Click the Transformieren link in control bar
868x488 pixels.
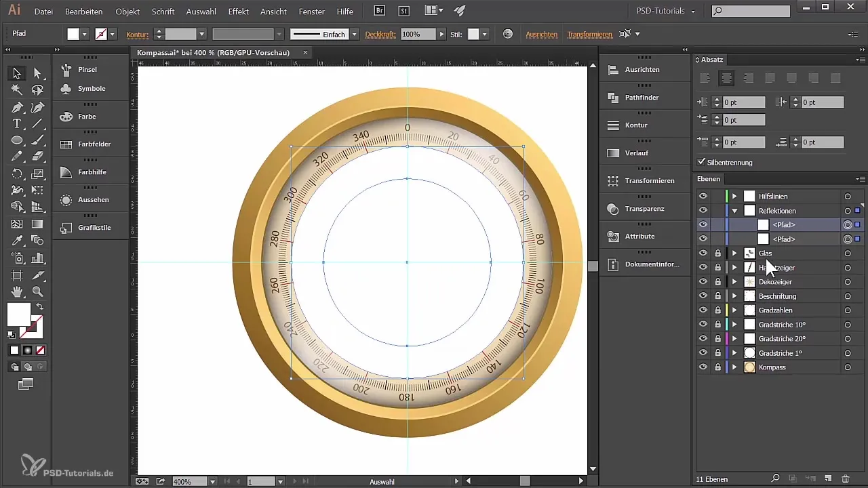589,34
